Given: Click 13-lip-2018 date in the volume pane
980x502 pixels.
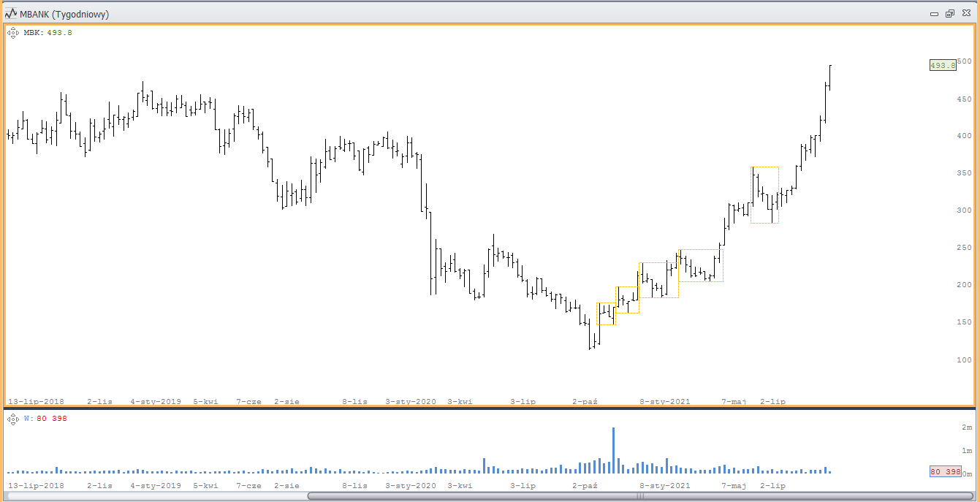Looking at the screenshot, I should [36, 486].
